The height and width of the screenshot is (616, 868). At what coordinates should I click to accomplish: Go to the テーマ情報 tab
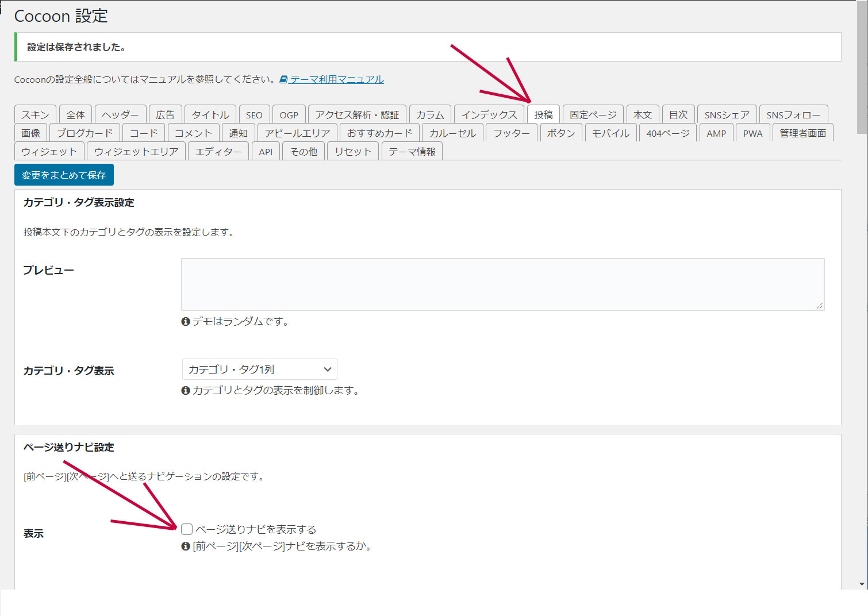tap(412, 151)
